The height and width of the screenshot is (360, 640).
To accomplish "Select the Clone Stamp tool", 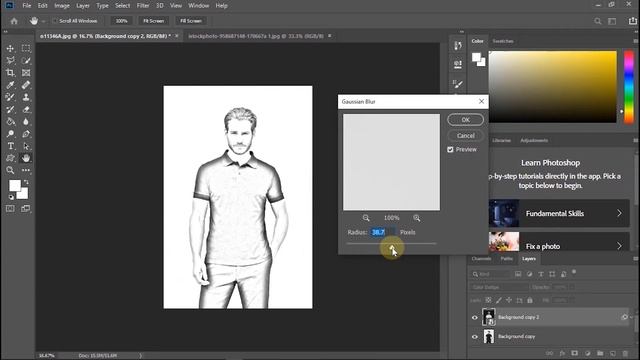I will click(26, 97).
